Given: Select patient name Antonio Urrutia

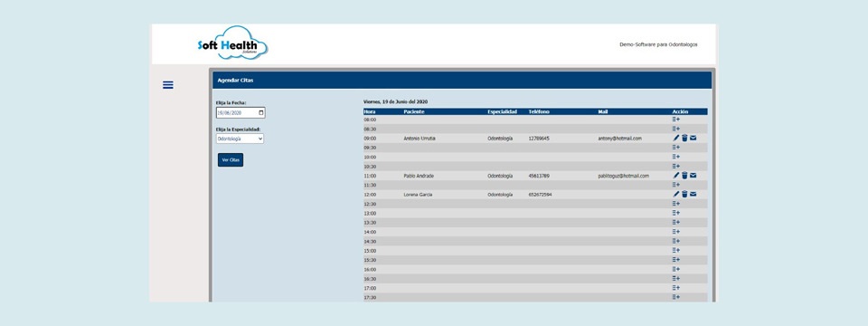Looking at the screenshot, I should [419, 138].
